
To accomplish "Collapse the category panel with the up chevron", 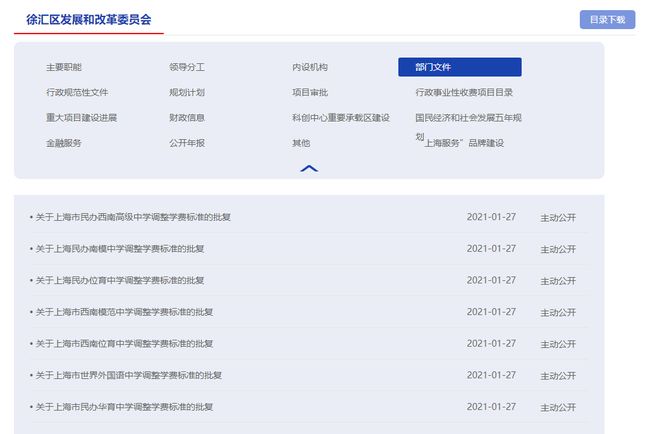I will pyautogui.click(x=309, y=168).
